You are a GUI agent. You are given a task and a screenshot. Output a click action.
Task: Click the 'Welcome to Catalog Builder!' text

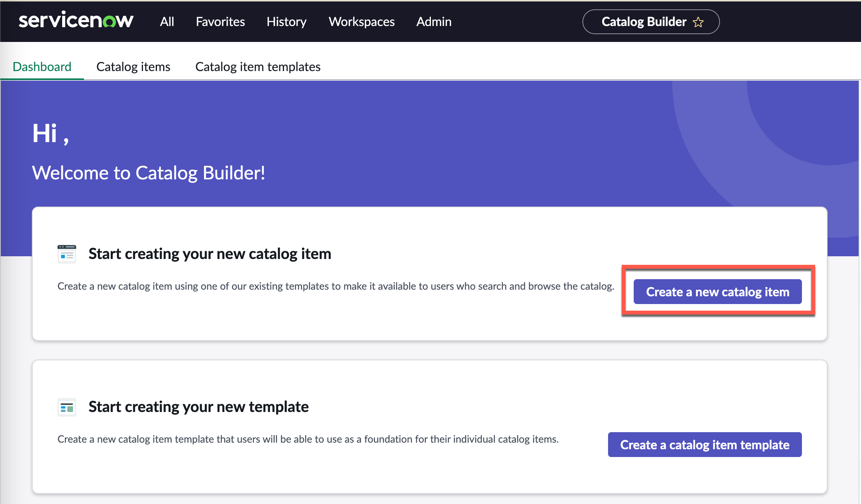coord(149,173)
